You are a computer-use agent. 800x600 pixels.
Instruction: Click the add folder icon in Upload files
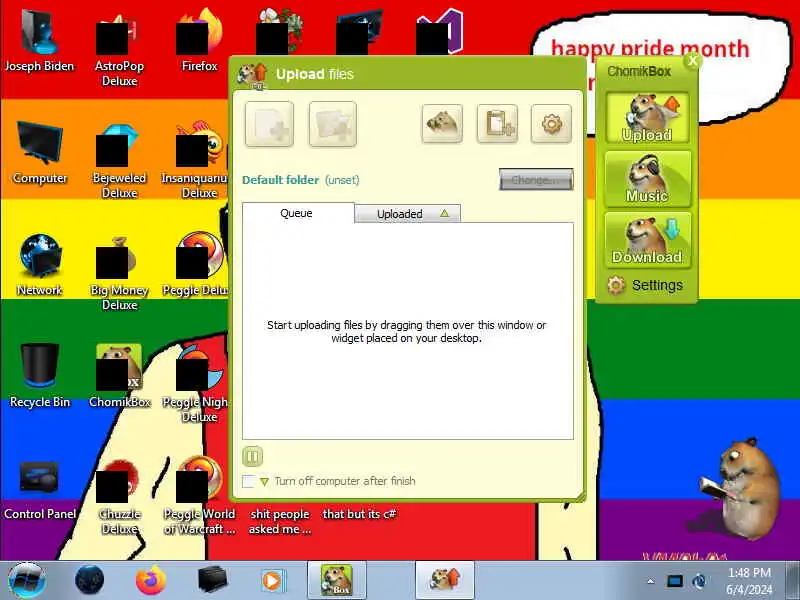pos(332,124)
